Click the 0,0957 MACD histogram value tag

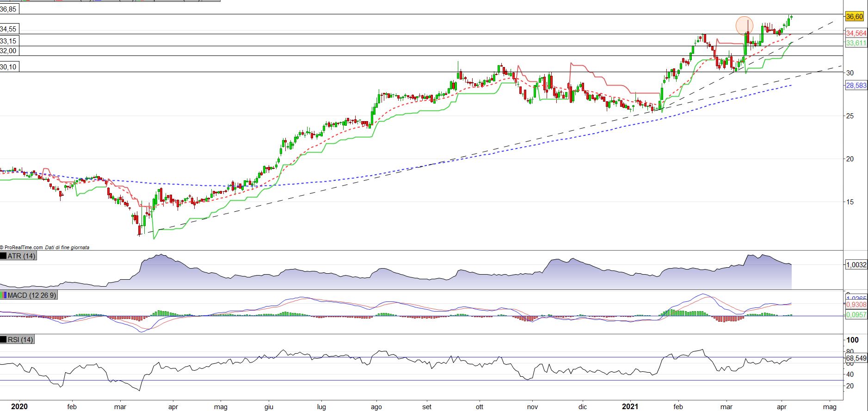coord(856,315)
